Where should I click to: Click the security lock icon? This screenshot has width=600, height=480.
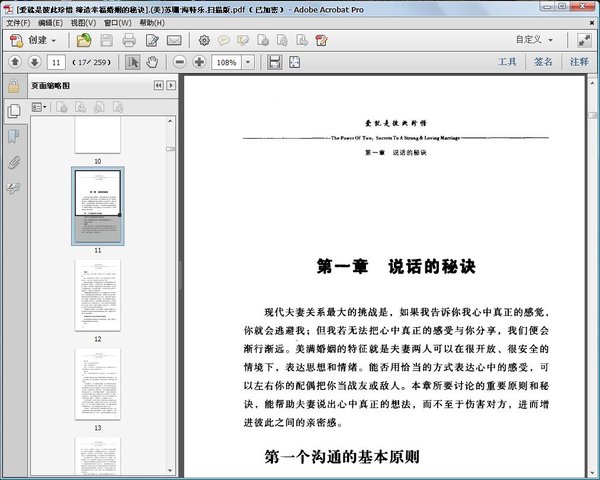click(x=14, y=85)
